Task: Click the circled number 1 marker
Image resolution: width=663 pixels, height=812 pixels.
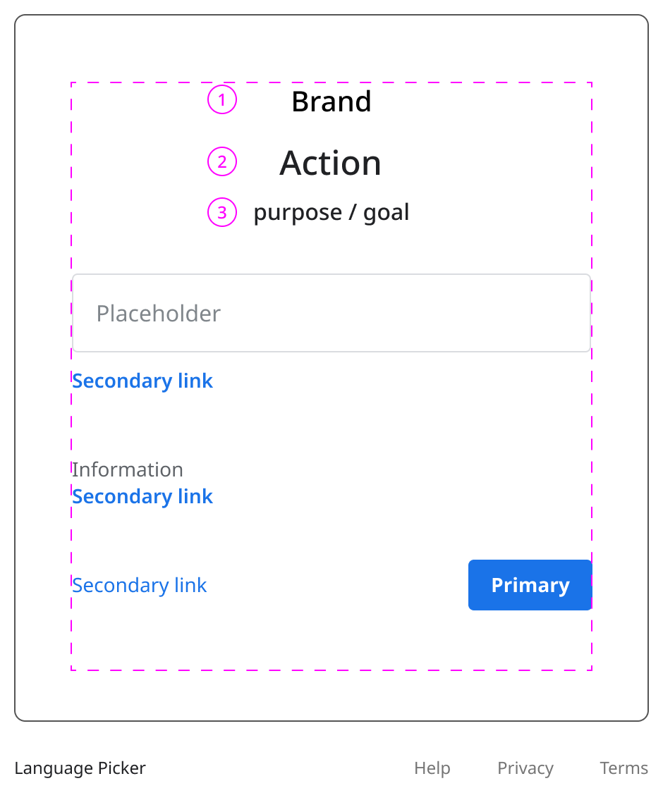Action: [x=222, y=100]
